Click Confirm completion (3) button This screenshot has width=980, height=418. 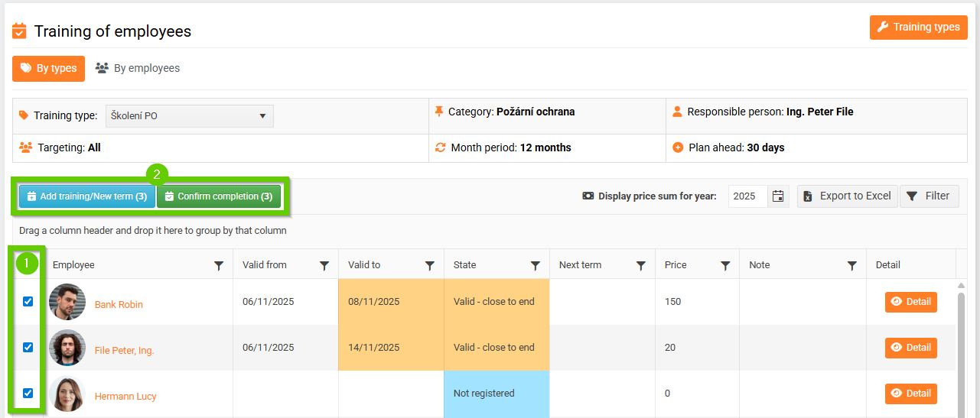218,196
